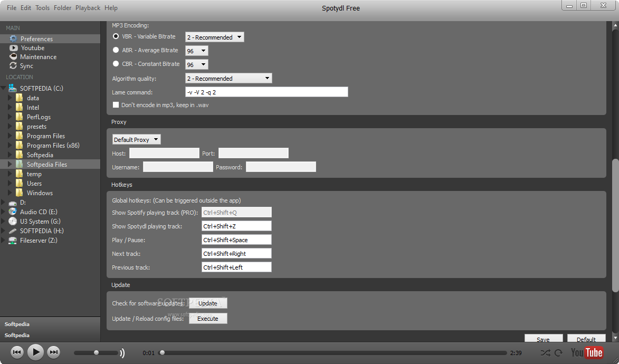The height and width of the screenshot is (364, 619).
Task: Click the PerfLogs folder icon
Action: click(20, 117)
